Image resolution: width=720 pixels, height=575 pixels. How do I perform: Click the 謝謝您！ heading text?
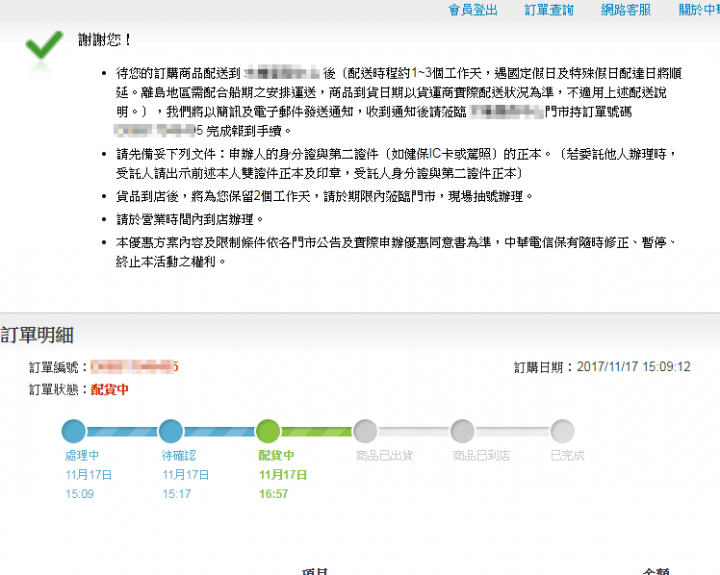tap(105, 40)
